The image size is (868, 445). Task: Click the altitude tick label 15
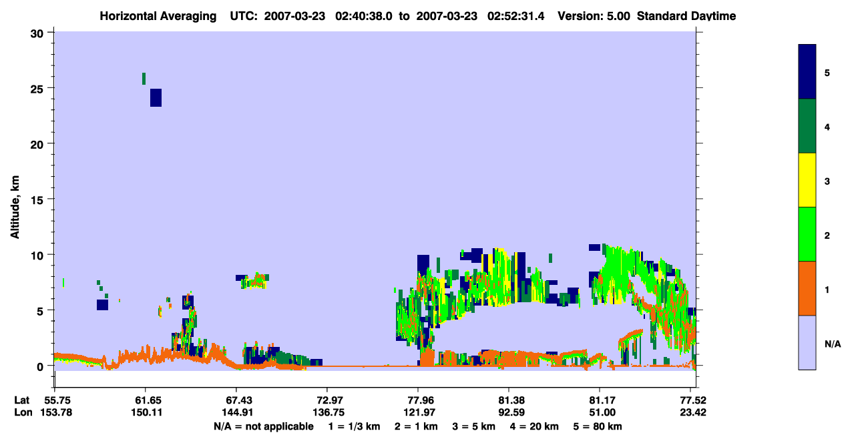point(39,199)
